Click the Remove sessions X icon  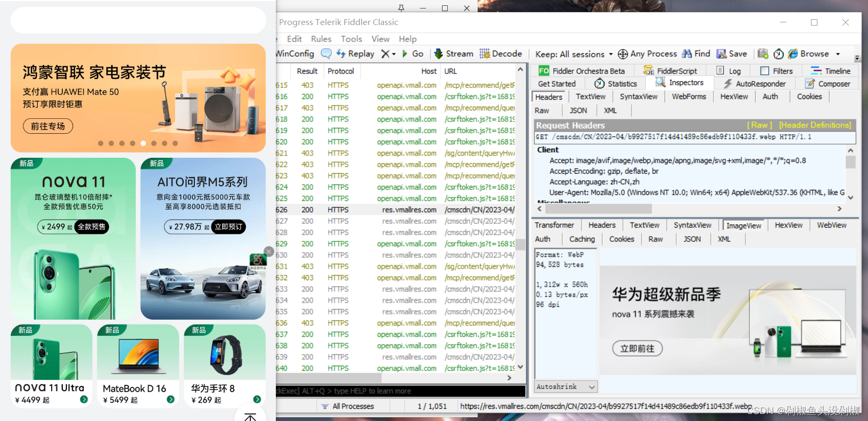(385, 54)
